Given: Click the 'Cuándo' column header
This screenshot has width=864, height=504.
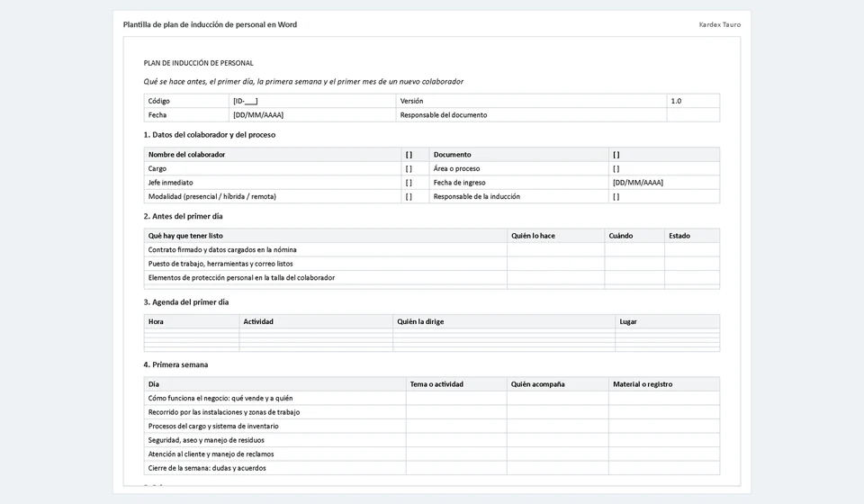Looking at the screenshot, I should pyautogui.click(x=634, y=236).
